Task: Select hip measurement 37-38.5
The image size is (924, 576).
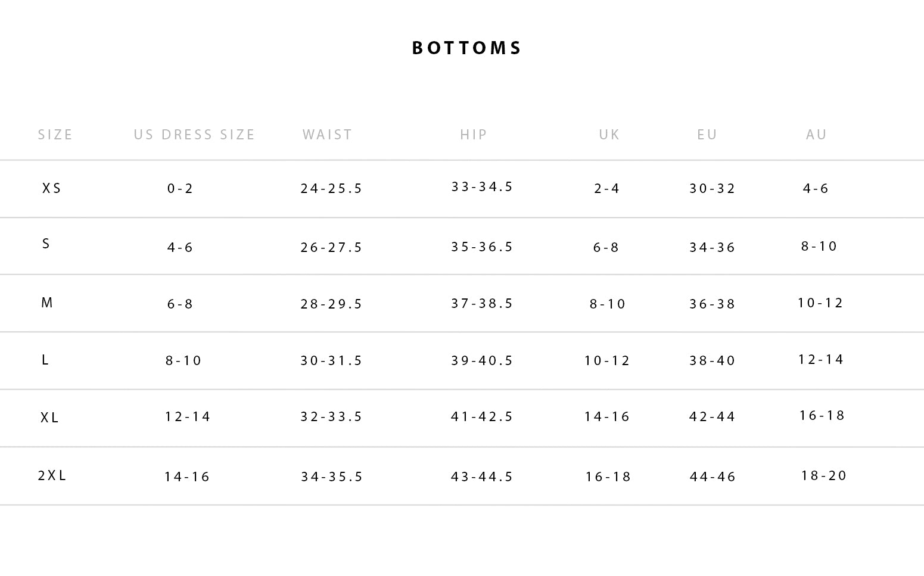Action: [x=482, y=304]
